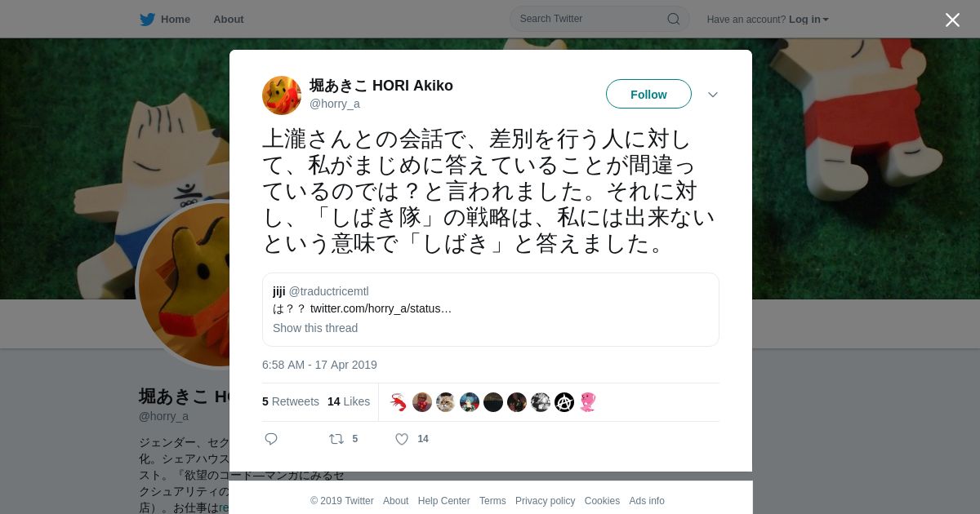
Task: Open the Privacy policy footer link
Action: click(x=545, y=501)
